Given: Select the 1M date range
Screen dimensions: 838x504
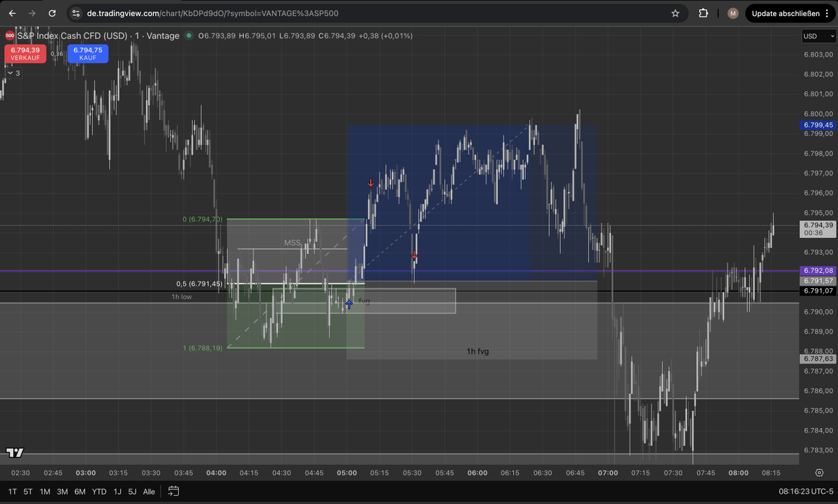Looking at the screenshot, I should [x=45, y=491].
